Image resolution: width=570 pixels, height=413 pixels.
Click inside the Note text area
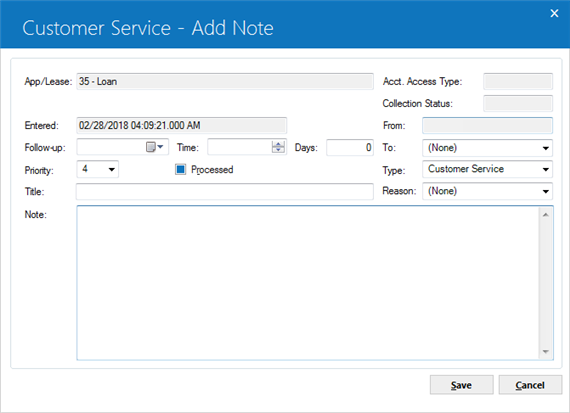(x=308, y=283)
